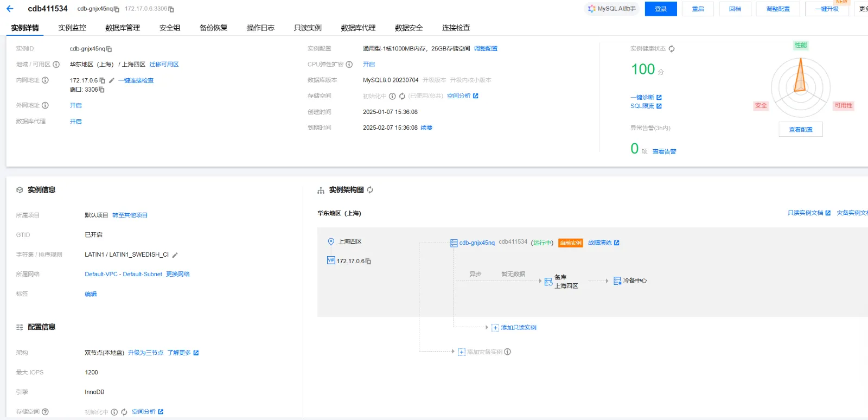
Task: Refresh the 实例健康状态 health score
Action: (x=672, y=49)
